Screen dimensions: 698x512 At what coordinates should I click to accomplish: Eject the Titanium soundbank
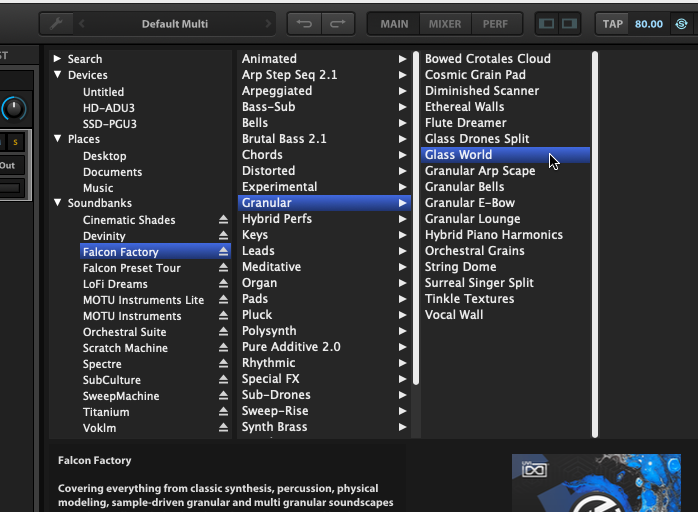coord(223,412)
